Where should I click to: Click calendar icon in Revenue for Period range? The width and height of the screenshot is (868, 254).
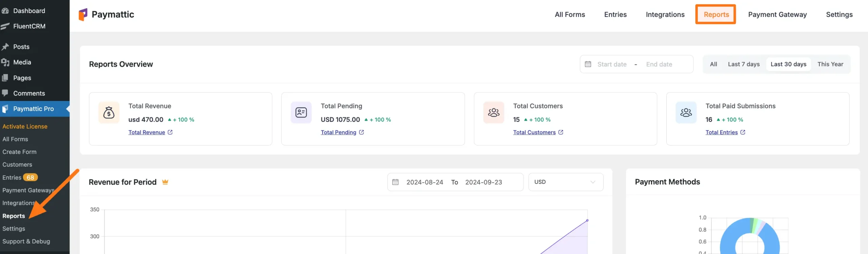[x=395, y=182]
